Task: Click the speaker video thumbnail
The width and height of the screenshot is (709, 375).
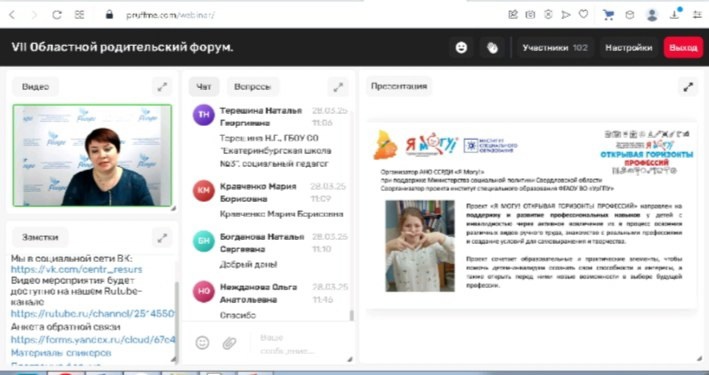Action: (92, 156)
